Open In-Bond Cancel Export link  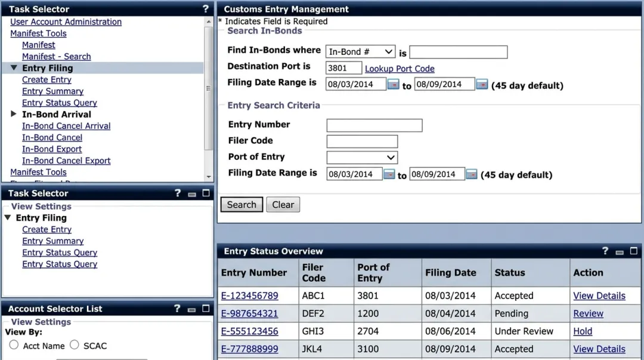pyautogui.click(x=66, y=161)
